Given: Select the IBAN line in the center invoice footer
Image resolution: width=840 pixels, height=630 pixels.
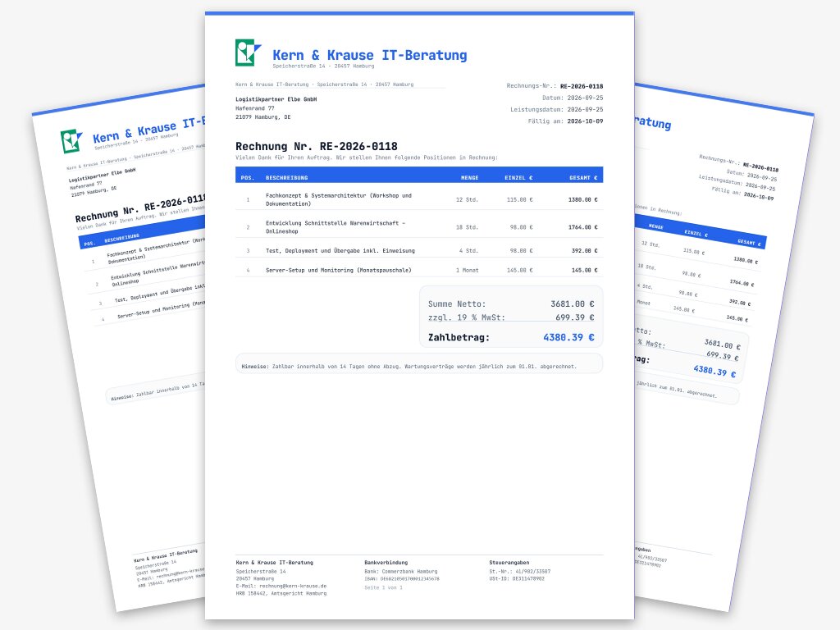Looking at the screenshot, I should pyautogui.click(x=402, y=579).
